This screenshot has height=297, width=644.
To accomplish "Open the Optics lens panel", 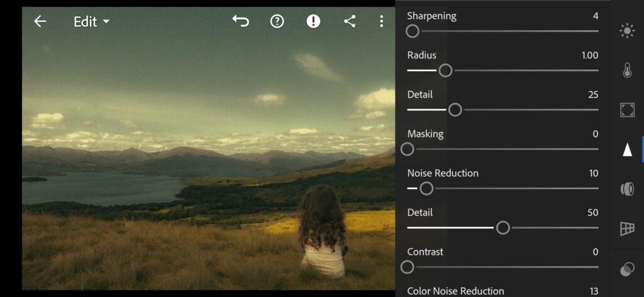I will [x=627, y=189].
